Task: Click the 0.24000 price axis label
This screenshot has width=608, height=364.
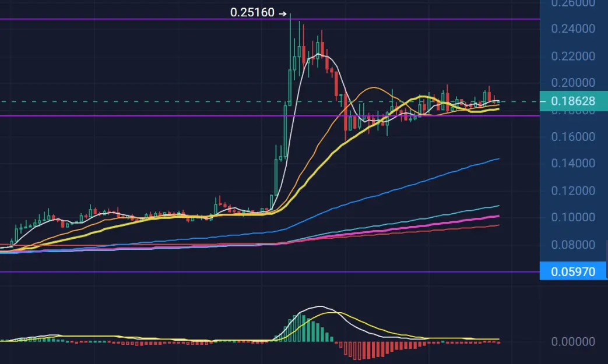Action: pyautogui.click(x=573, y=29)
